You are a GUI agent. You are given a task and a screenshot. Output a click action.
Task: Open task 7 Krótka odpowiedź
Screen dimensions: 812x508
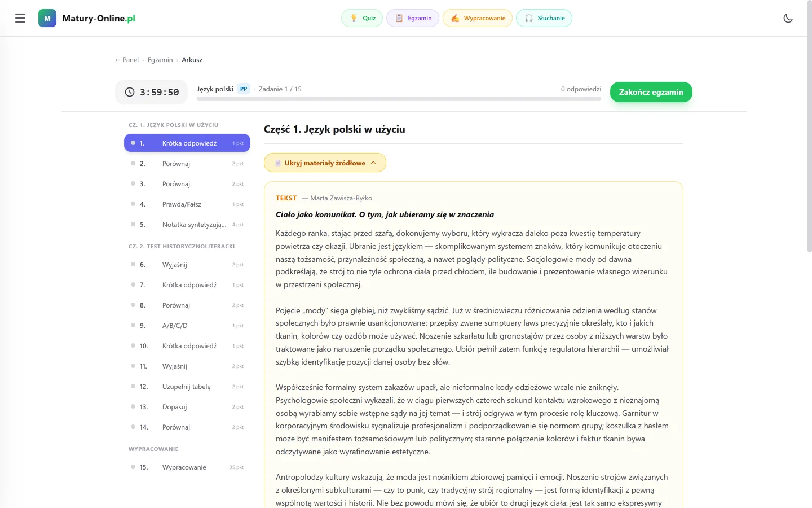[187, 285]
